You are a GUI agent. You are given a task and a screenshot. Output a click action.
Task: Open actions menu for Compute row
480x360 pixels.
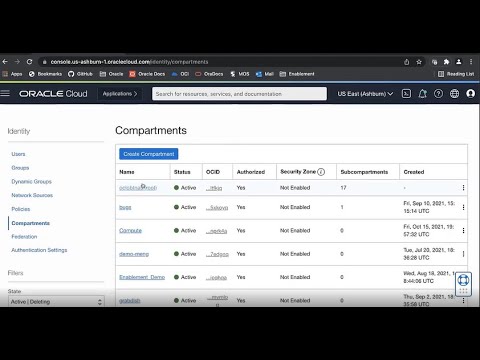pos(463,230)
